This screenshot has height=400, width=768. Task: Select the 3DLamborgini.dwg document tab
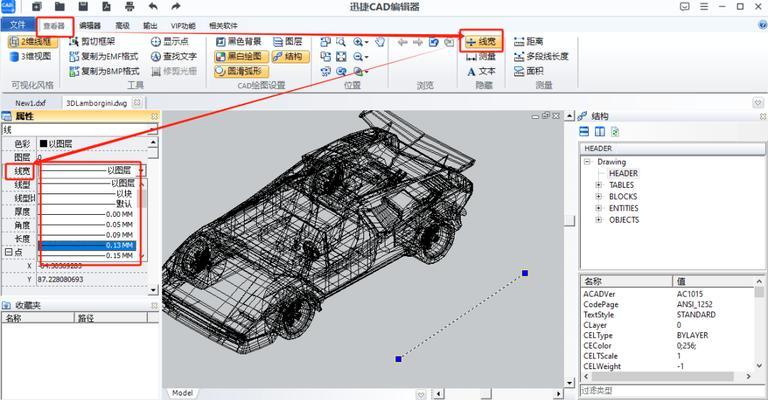96,103
